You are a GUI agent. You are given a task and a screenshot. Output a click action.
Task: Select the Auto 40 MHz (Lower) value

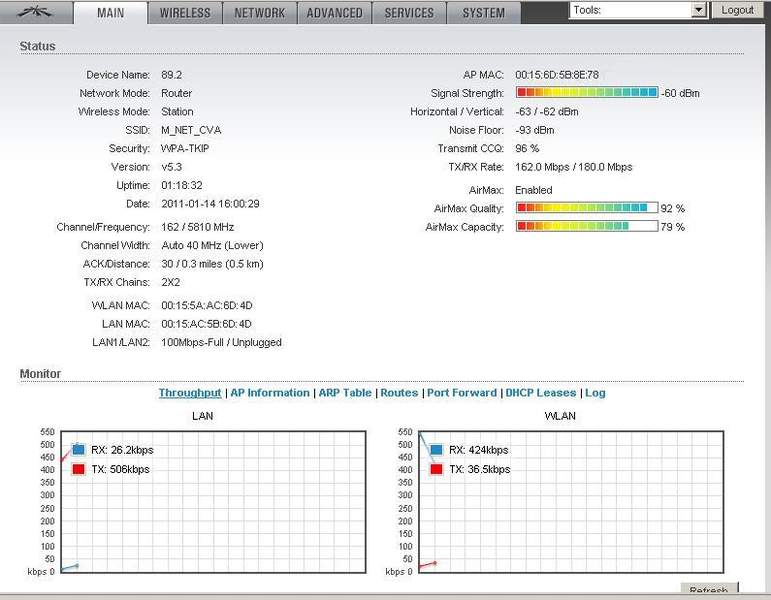coord(212,245)
